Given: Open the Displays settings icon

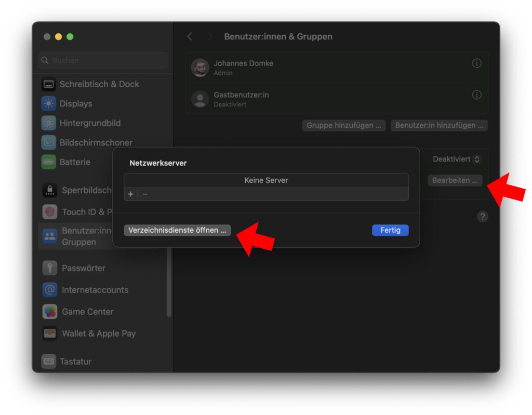Looking at the screenshot, I should [48, 103].
